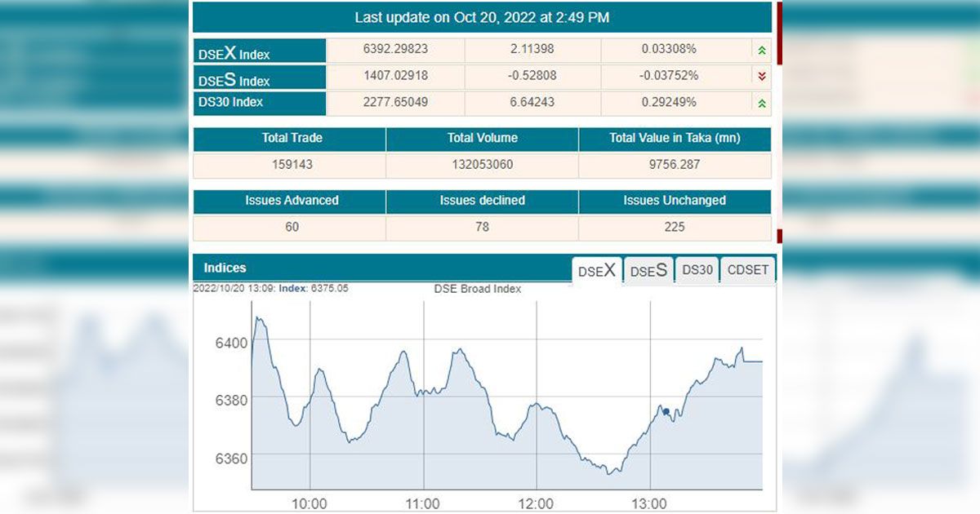Select the DS30 chart tab
The height and width of the screenshot is (514, 980).
[x=698, y=269]
